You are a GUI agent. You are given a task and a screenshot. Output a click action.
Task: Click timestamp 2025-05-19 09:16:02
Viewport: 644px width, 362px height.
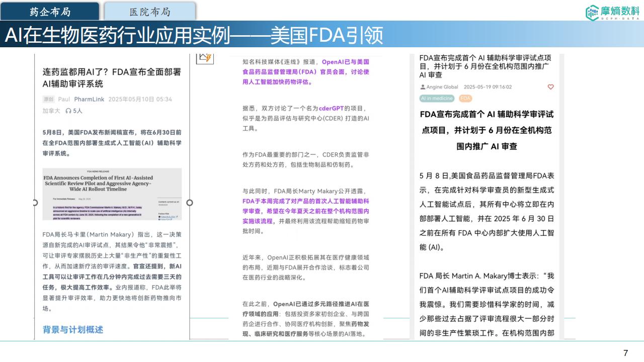pos(488,87)
